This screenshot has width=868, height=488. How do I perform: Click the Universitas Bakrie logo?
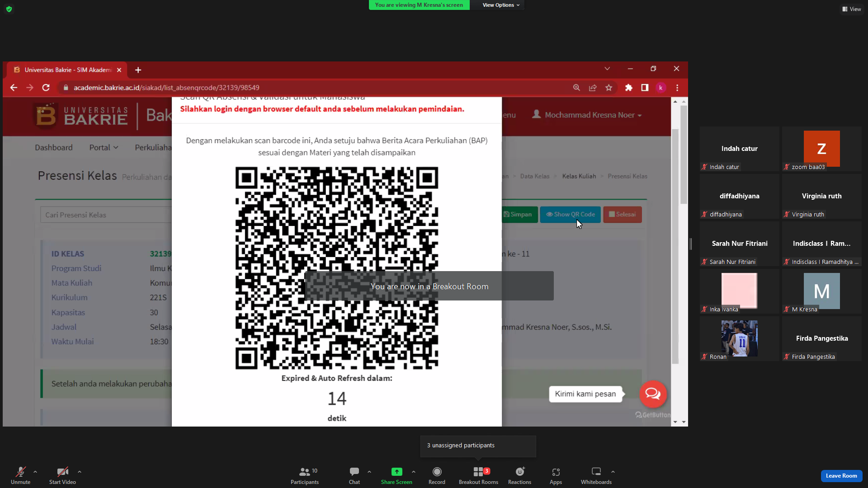tap(82, 116)
